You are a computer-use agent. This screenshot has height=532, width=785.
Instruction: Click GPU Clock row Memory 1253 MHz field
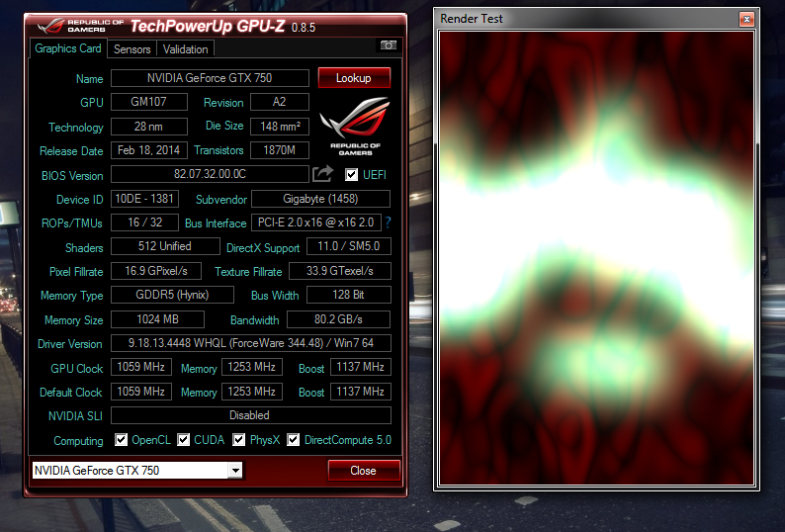click(x=252, y=367)
